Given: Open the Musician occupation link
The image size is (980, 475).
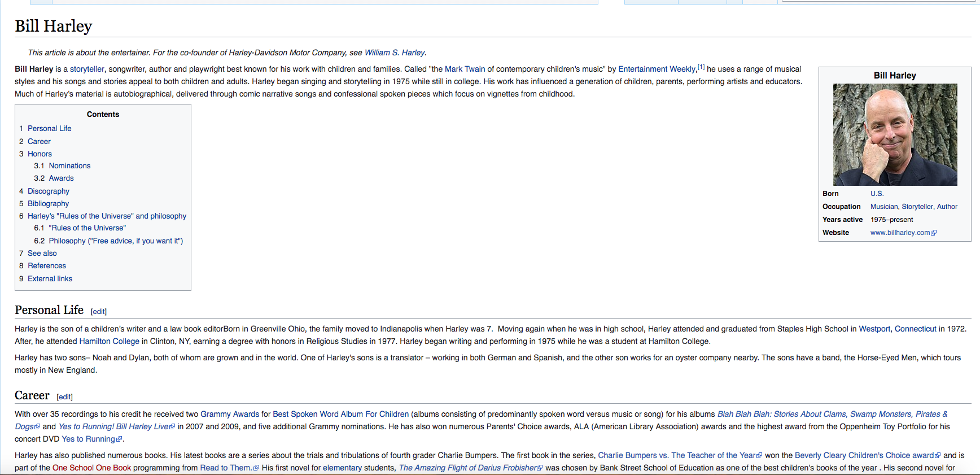Looking at the screenshot, I should tap(884, 206).
